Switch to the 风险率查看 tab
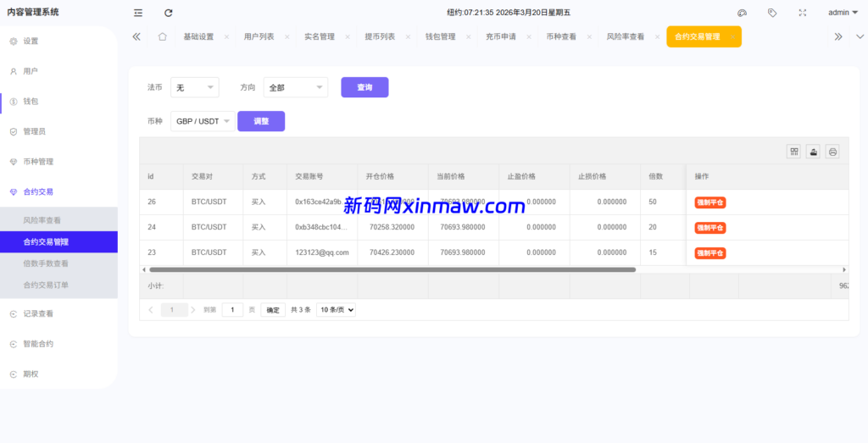The image size is (868, 443). coord(625,36)
